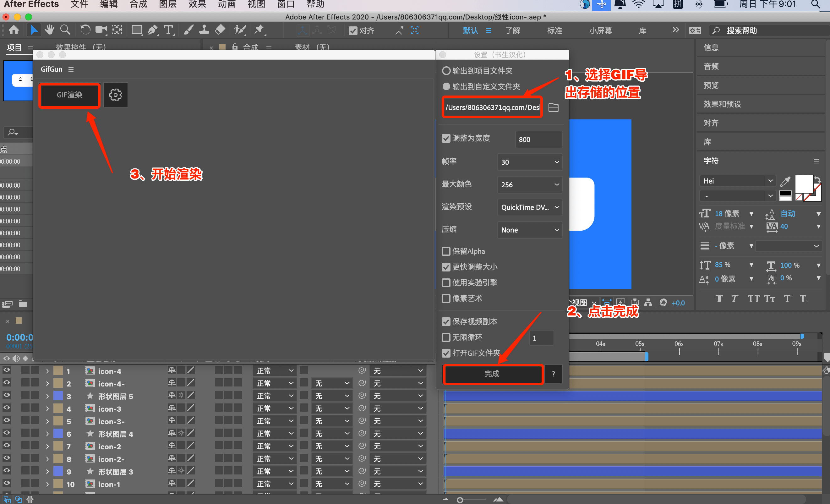The height and width of the screenshot is (504, 830).
Task: Open the 信息 panel
Action: click(711, 47)
